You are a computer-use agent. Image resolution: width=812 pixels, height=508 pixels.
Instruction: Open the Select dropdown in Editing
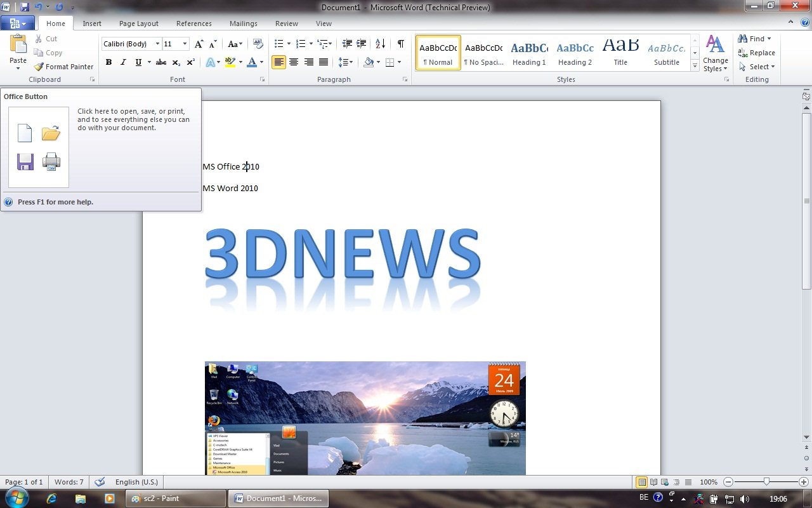click(x=757, y=67)
